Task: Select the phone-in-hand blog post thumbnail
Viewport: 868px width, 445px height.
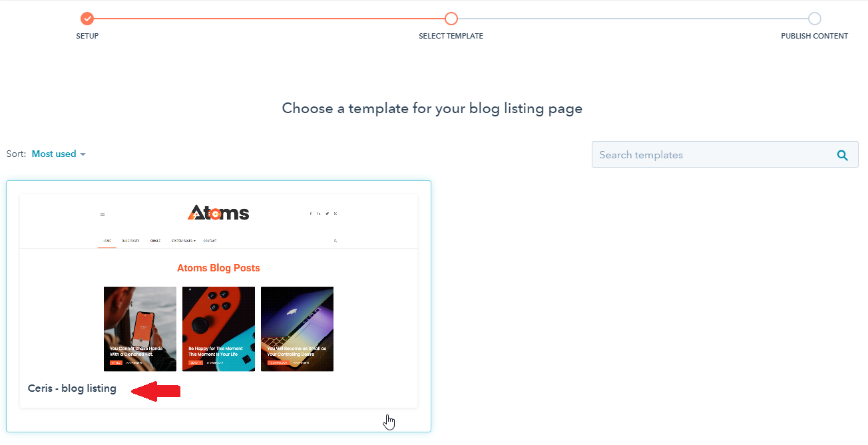Action: pos(140,329)
